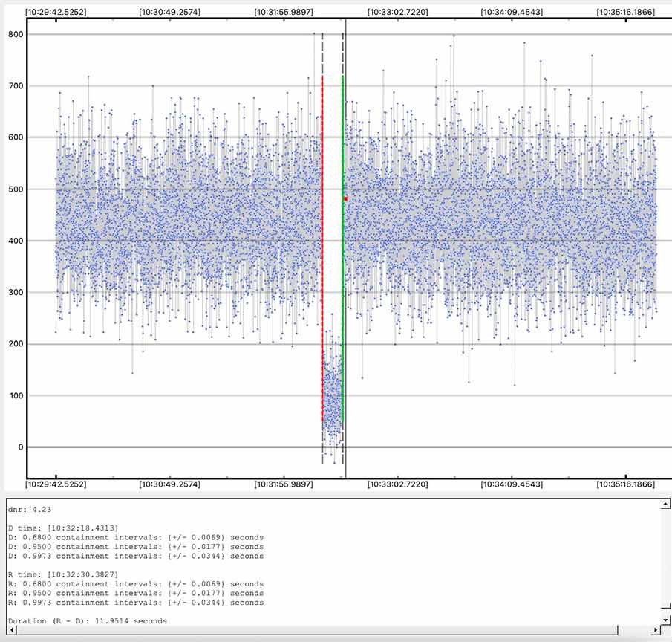The height and width of the screenshot is (642, 672).
Task: Click bottom axis label [10:34:09.4543]
Action: [512, 484]
